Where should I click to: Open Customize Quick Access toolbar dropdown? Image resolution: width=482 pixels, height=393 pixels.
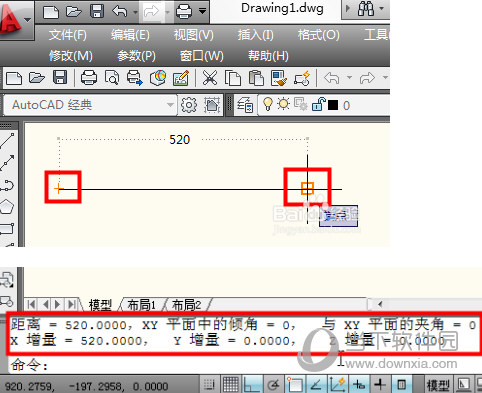coord(202,11)
